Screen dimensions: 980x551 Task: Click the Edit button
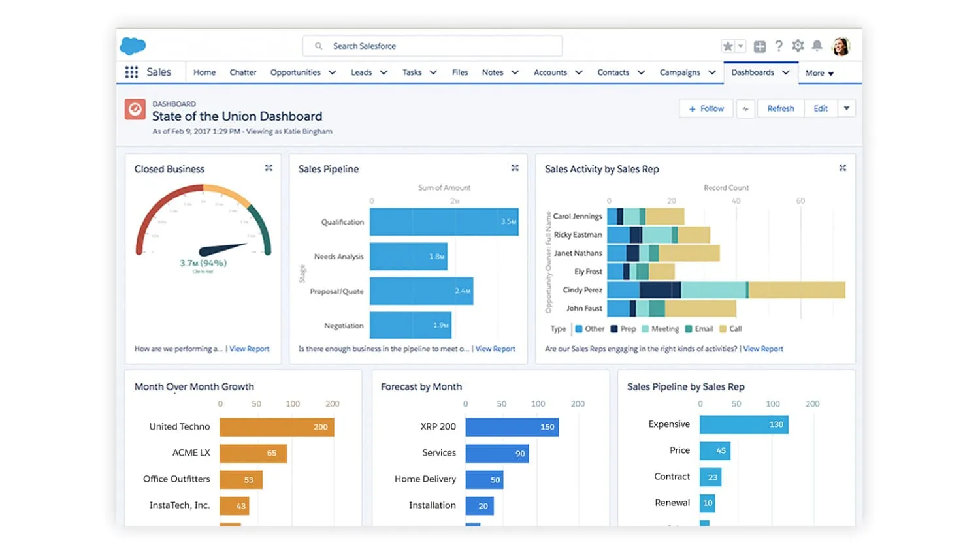821,109
